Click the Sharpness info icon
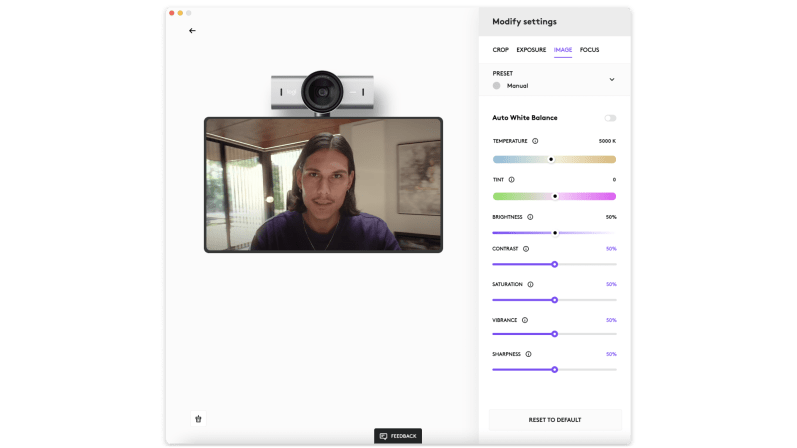 coord(528,354)
